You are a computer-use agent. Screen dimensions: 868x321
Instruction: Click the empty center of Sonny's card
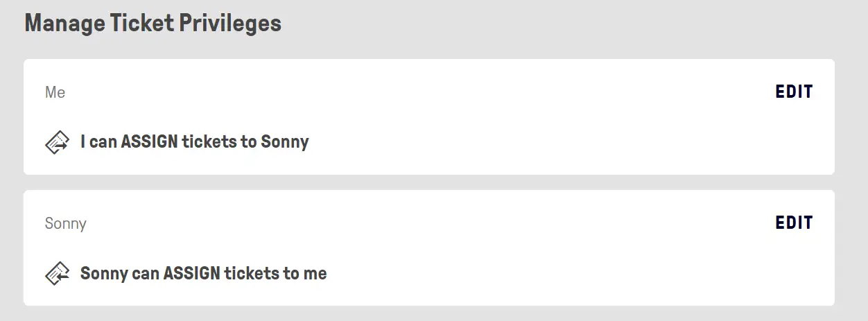pyautogui.click(x=485, y=248)
